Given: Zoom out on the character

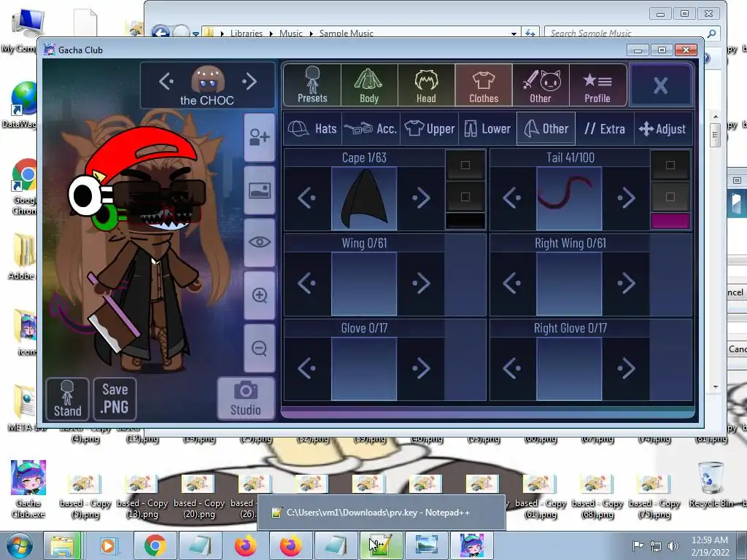Looking at the screenshot, I should click(x=260, y=348).
